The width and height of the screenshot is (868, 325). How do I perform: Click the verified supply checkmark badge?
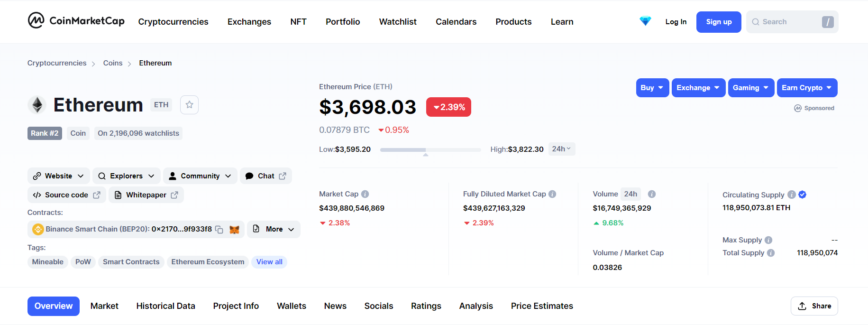tap(803, 195)
